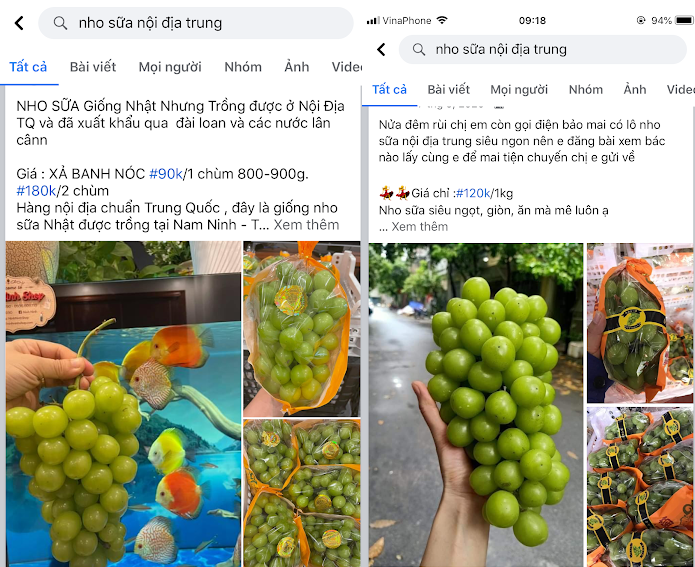Open the #120k hashtag link

point(475,193)
